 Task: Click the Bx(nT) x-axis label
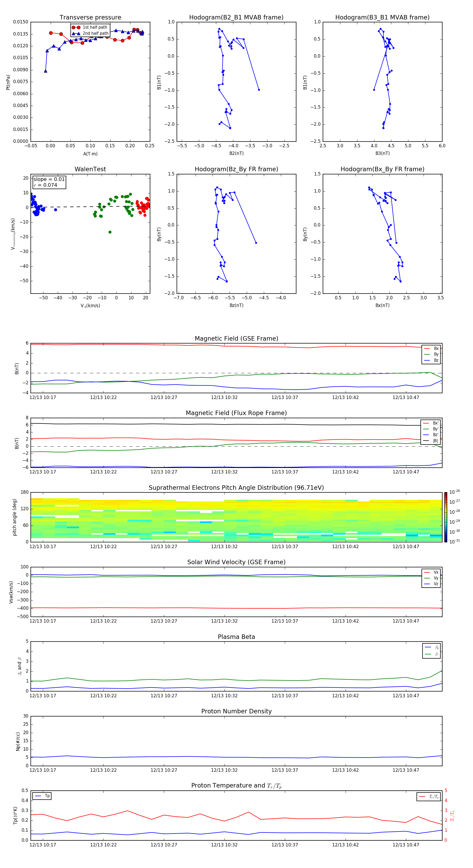pos(382,305)
